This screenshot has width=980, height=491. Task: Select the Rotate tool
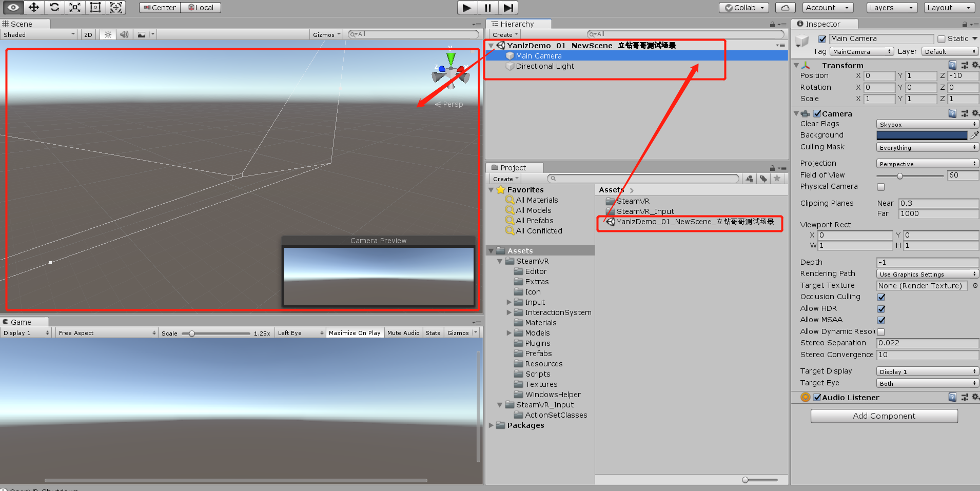pos(54,7)
